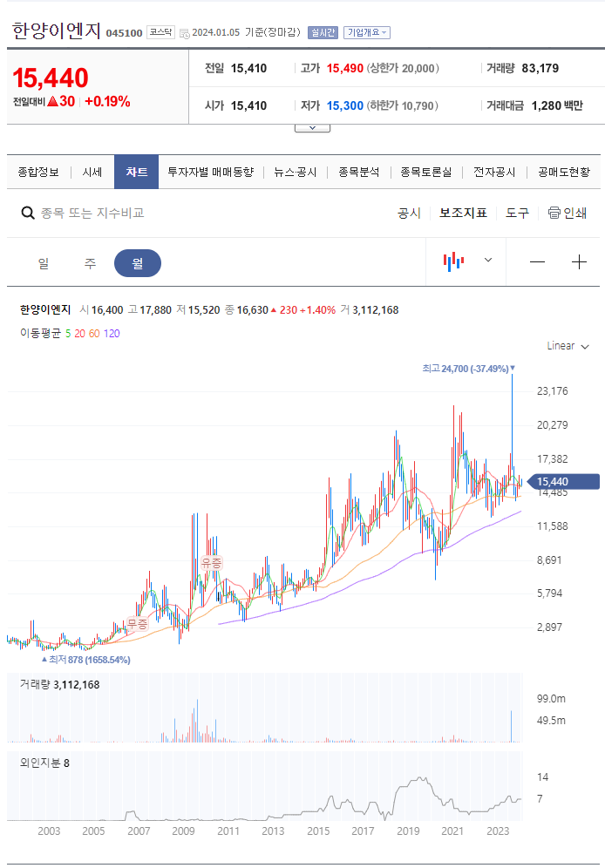Click the 거래량 3,112,168 volume label
Screen dimensions: 605x868
(x=60, y=685)
